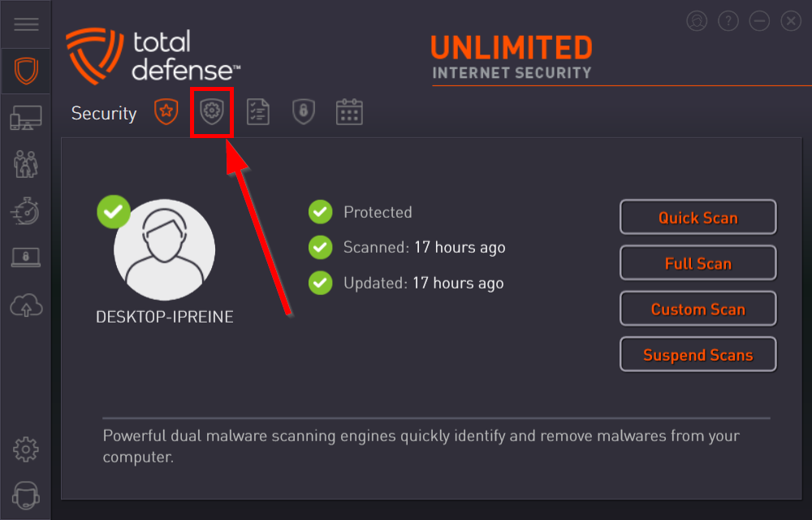Open the account profile icon at the top right
This screenshot has height=520, width=812.
click(697, 21)
